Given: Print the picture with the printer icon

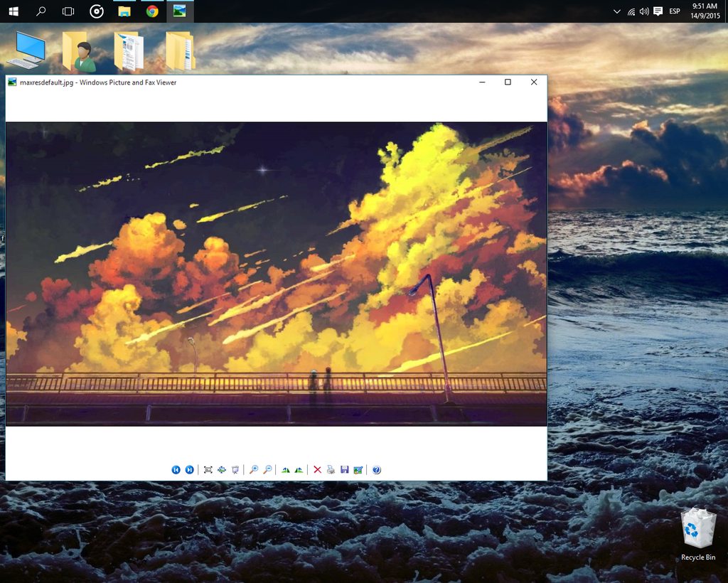Looking at the screenshot, I should [331, 470].
